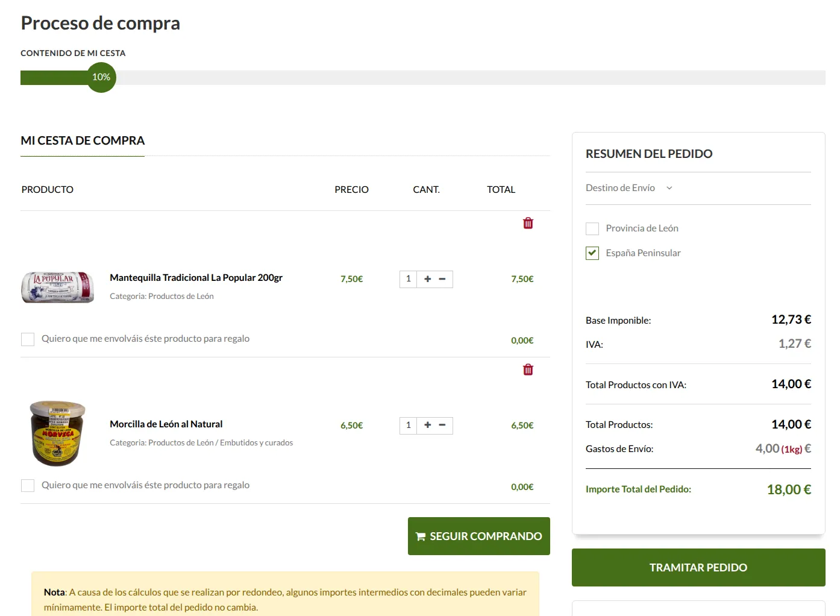Click the IVA 1,27 € amount

795,344
